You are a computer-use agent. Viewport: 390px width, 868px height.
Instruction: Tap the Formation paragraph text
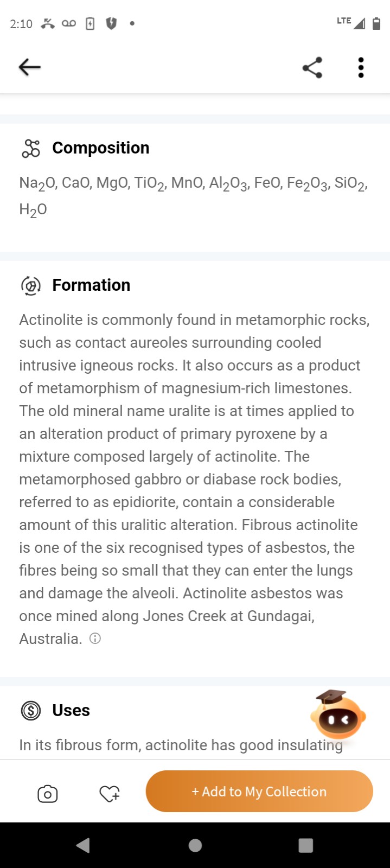(195, 479)
